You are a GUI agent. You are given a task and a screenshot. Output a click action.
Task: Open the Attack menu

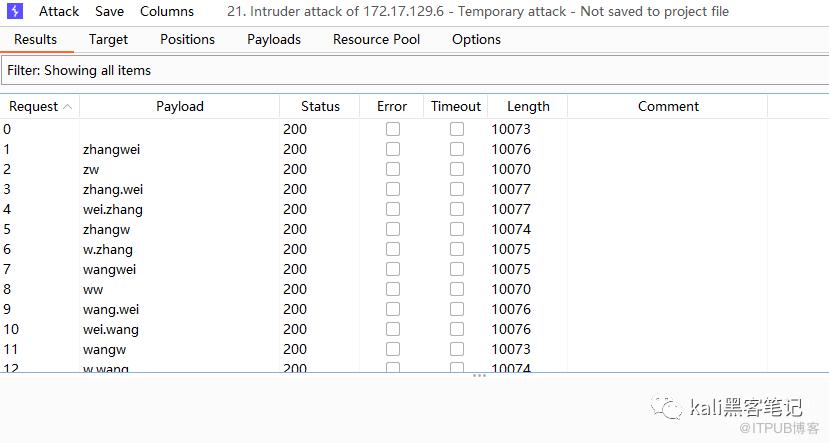(59, 12)
